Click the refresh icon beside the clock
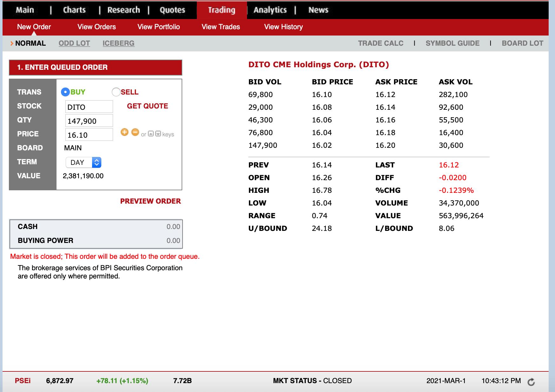This screenshot has width=555, height=392. click(531, 382)
